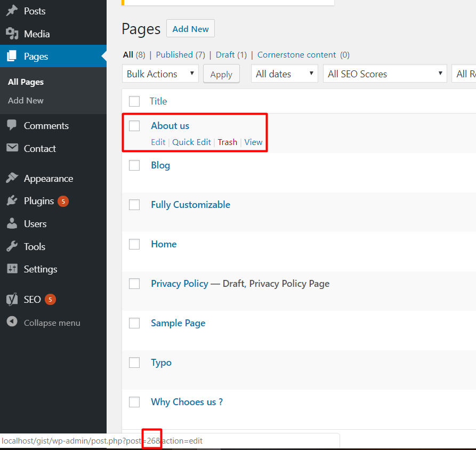Click the Add New page button
The image size is (476, 450).
190,29
